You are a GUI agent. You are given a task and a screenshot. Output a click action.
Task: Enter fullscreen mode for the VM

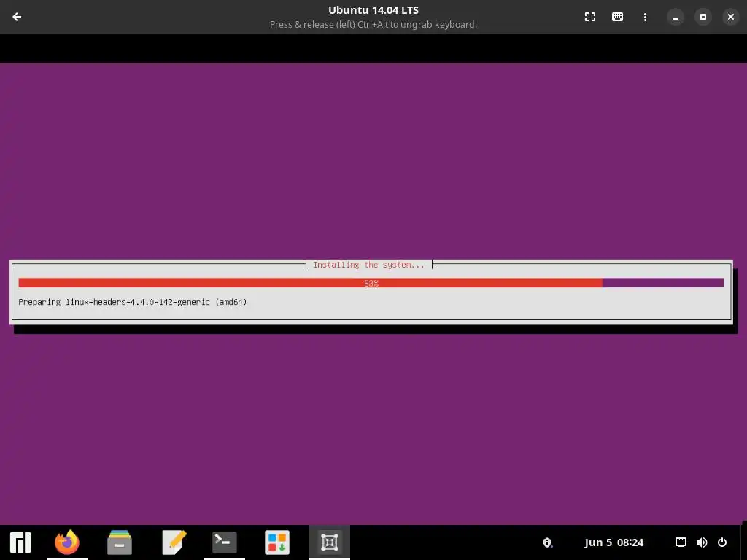589,17
